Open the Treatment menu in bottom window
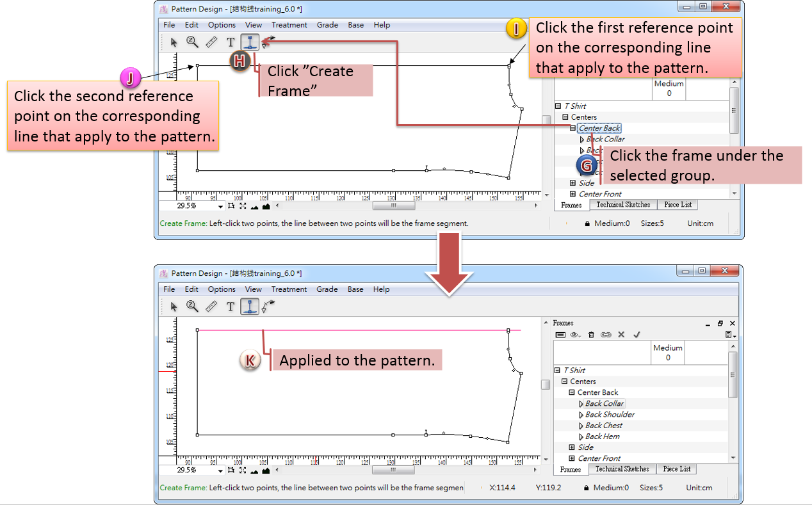The image size is (812, 505). coord(289,289)
